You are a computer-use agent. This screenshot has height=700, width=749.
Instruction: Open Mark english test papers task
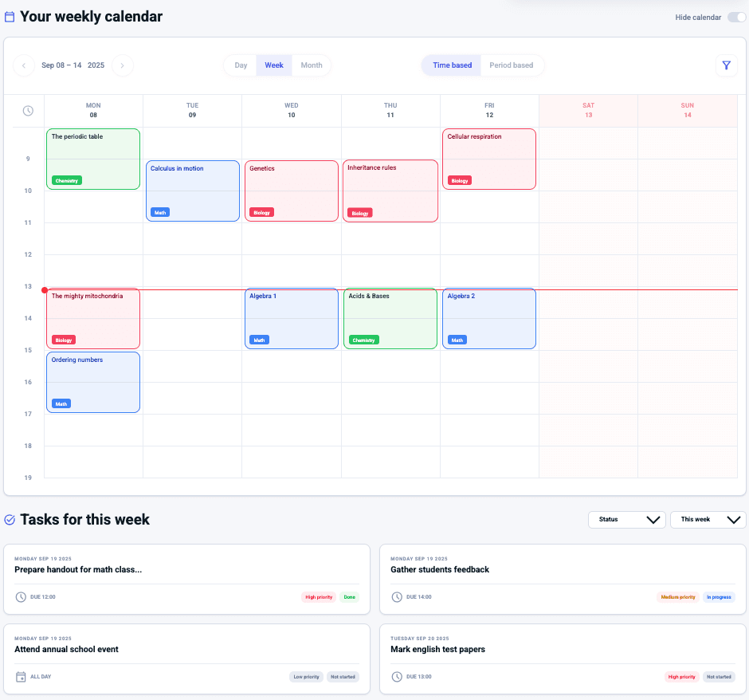pyautogui.click(x=437, y=649)
